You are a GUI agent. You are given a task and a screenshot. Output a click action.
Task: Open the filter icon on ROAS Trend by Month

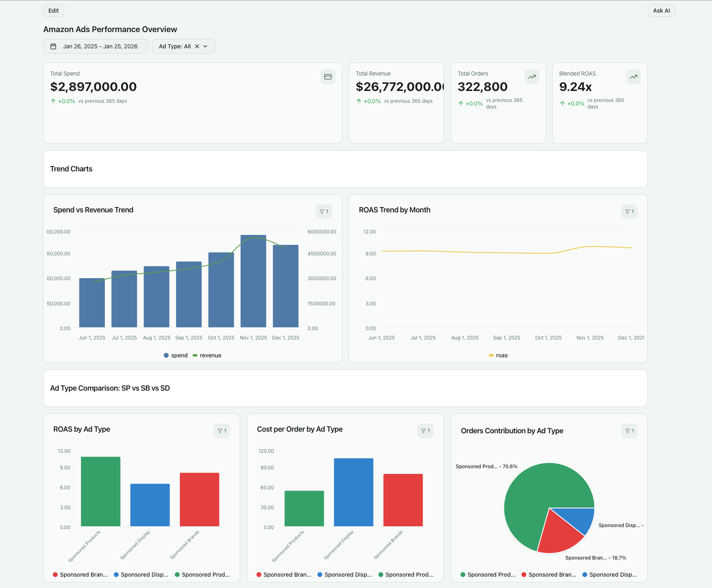629,211
